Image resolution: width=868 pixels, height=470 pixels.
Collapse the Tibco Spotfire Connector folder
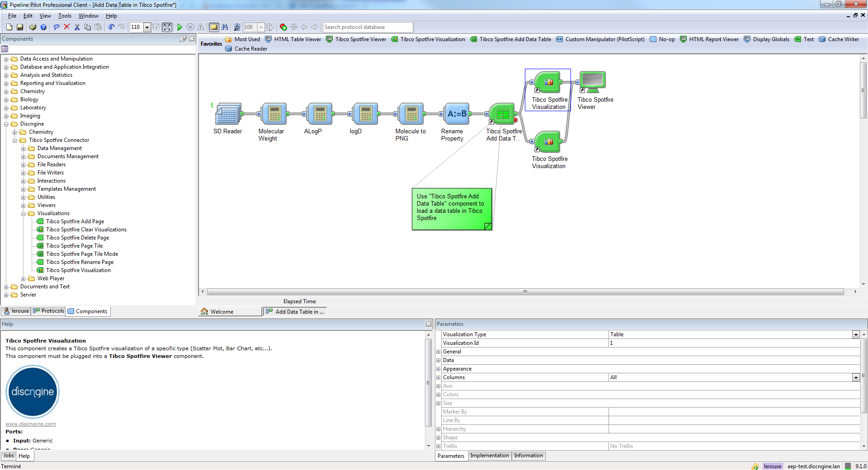[15, 141]
